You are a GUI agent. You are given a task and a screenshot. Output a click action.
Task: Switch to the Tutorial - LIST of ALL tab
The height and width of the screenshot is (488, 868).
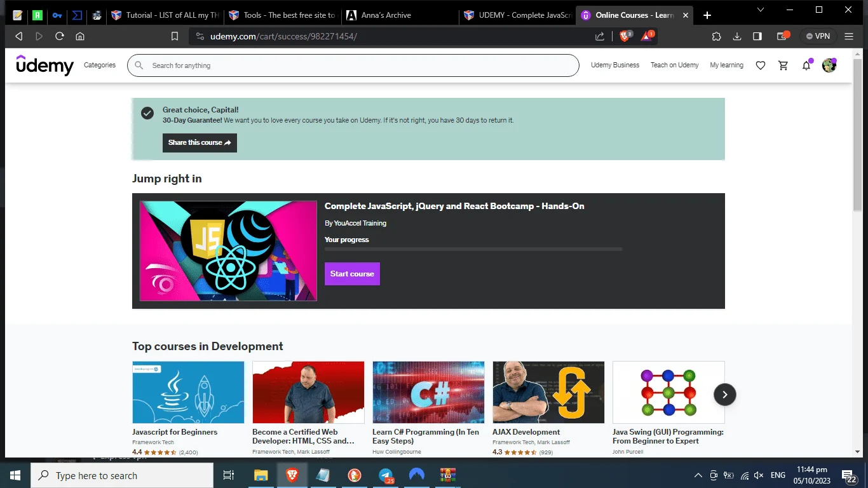pyautogui.click(x=164, y=15)
